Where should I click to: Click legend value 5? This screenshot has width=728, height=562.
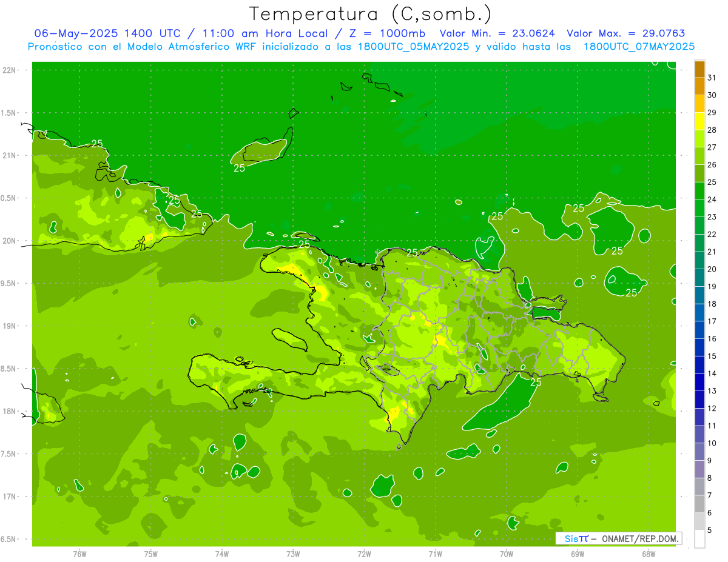pos(710,530)
